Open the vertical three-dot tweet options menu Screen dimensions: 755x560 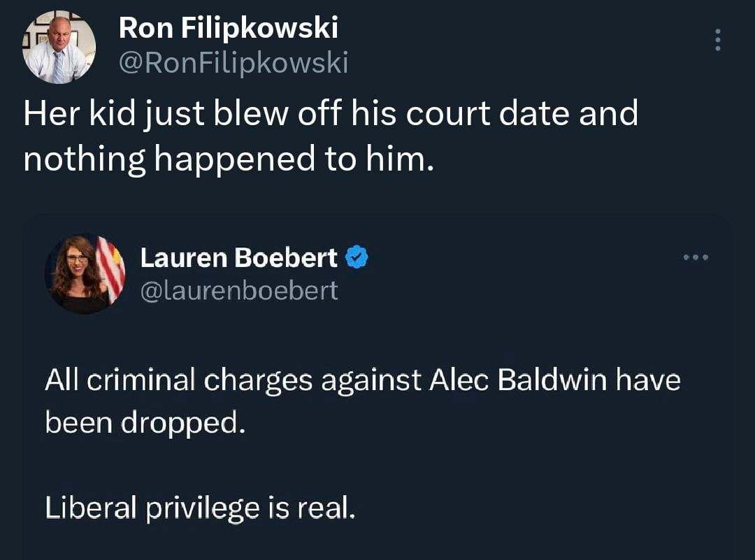point(717,40)
